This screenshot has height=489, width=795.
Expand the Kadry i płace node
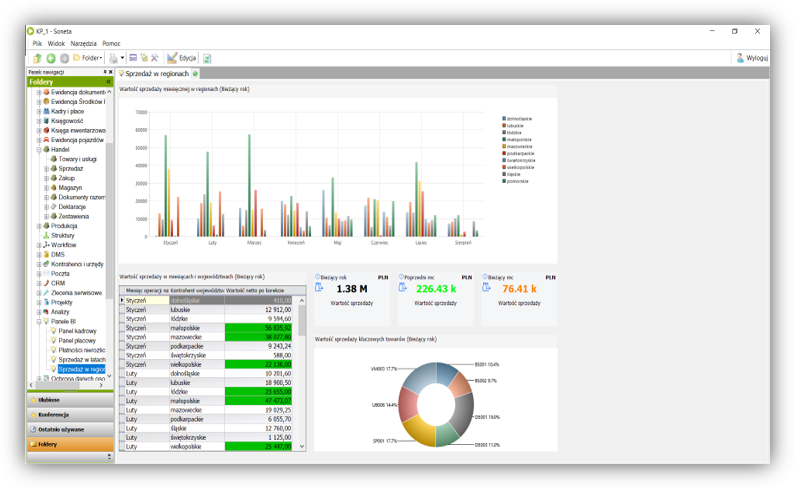[x=39, y=111]
